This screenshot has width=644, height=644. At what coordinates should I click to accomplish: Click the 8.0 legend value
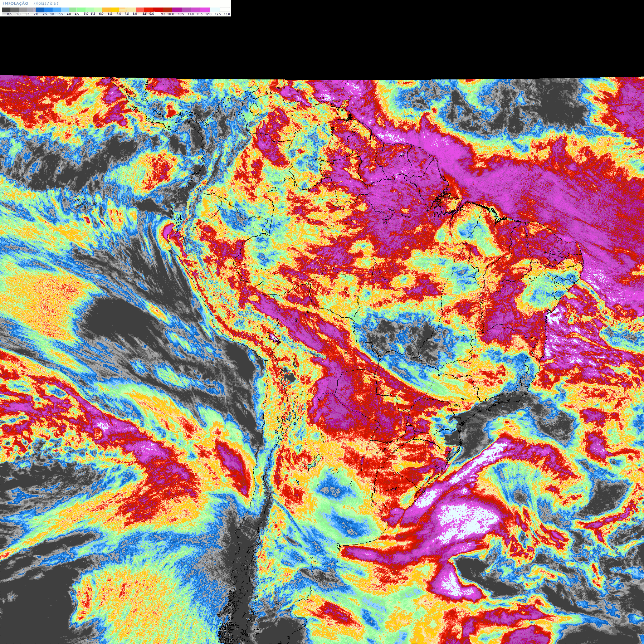[x=135, y=14]
